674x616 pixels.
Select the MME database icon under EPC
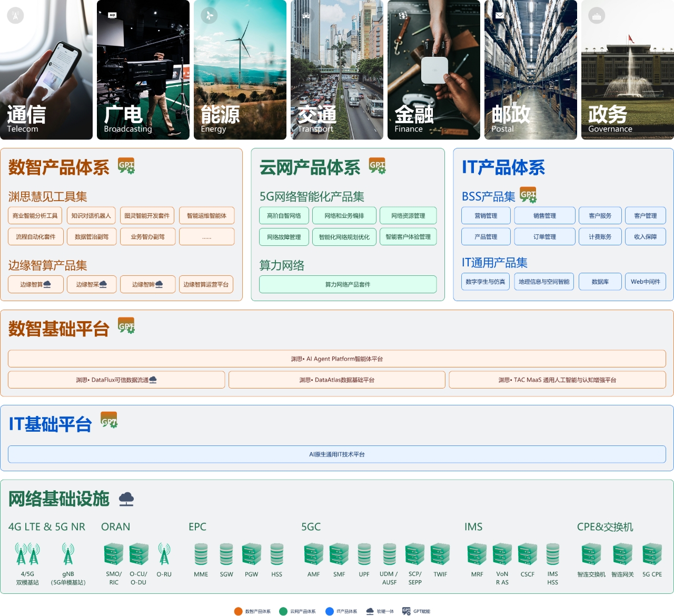[201, 554]
